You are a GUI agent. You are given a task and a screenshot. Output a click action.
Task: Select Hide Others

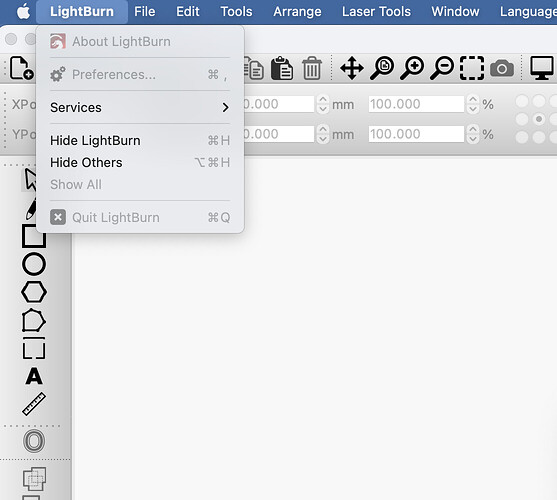coord(140,163)
